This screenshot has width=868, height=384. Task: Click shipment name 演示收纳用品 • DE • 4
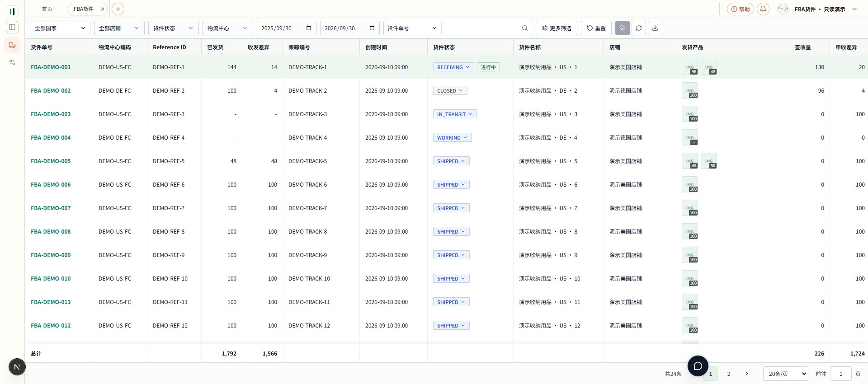click(x=548, y=137)
